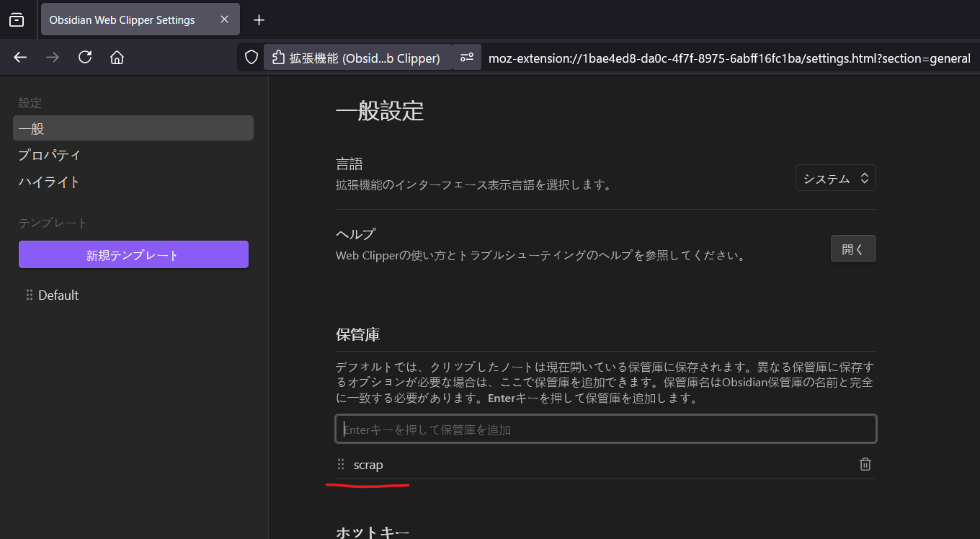Go back to previous page
The width and height of the screenshot is (980, 539).
click(x=20, y=58)
